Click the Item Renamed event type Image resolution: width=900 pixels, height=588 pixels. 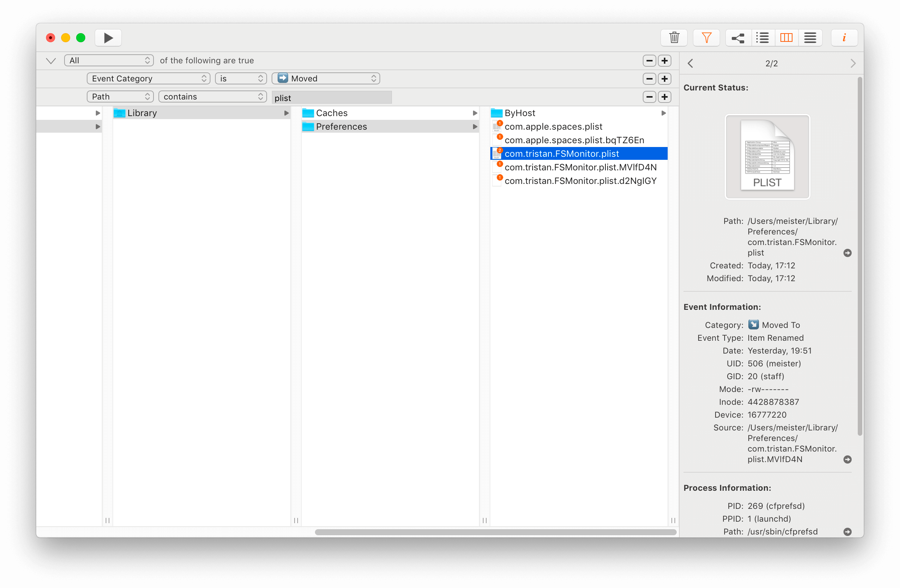pos(775,338)
